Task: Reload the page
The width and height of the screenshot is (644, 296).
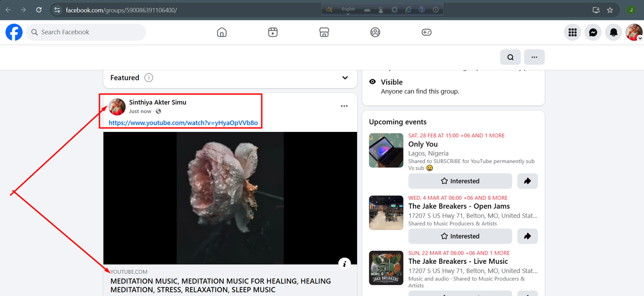Action: [39, 10]
